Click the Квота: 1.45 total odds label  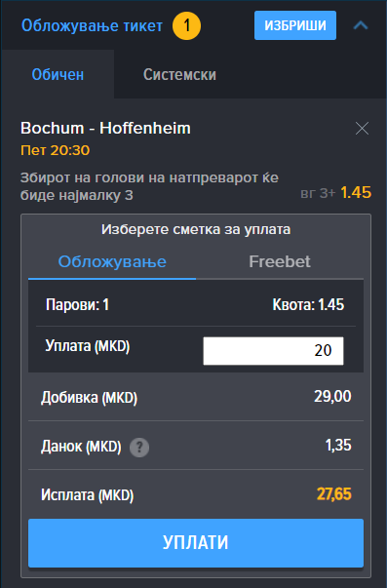pos(308,304)
